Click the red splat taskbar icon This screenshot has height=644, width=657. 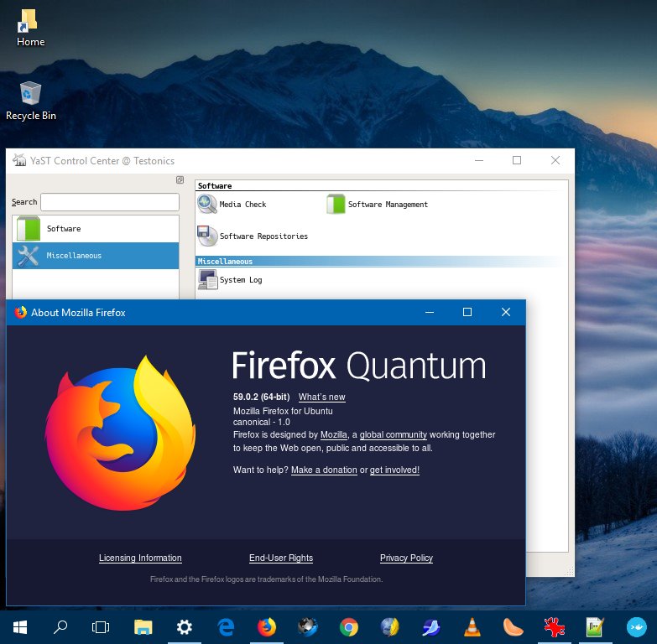point(554,627)
